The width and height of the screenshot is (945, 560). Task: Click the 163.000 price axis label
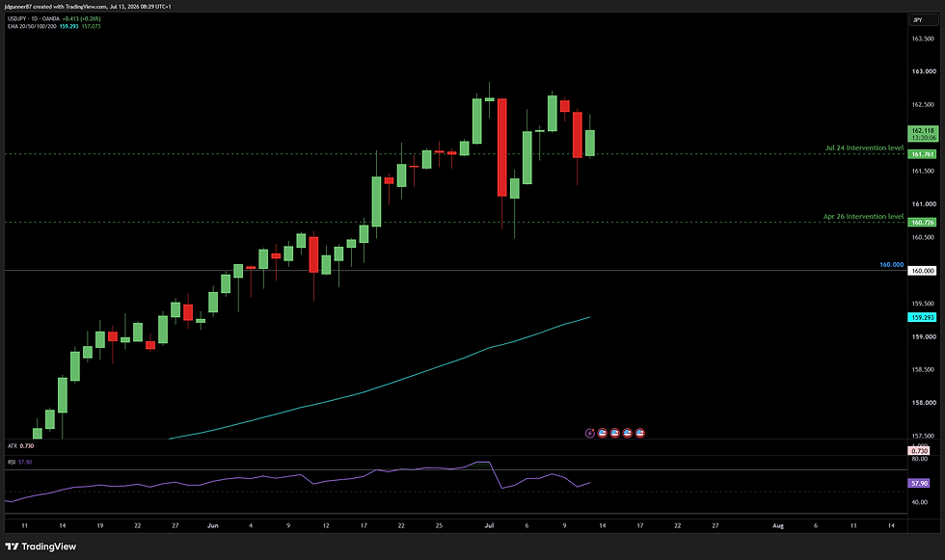pyautogui.click(x=923, y=71)
